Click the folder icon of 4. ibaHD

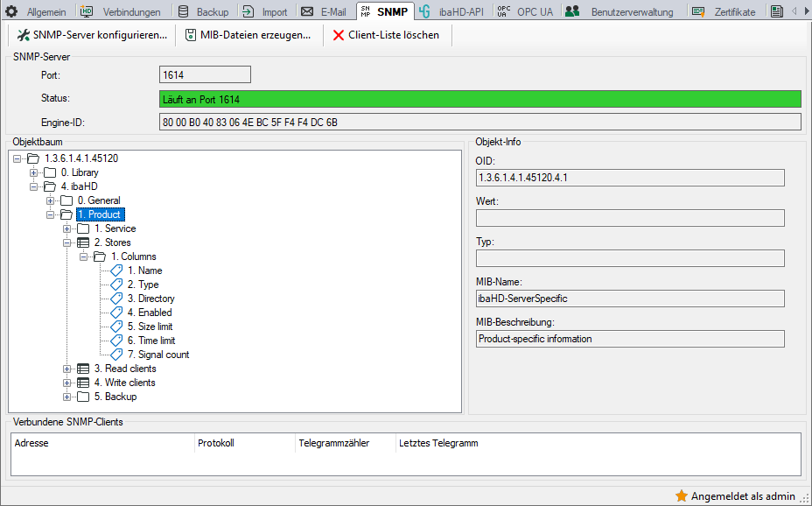click(50, 186)
